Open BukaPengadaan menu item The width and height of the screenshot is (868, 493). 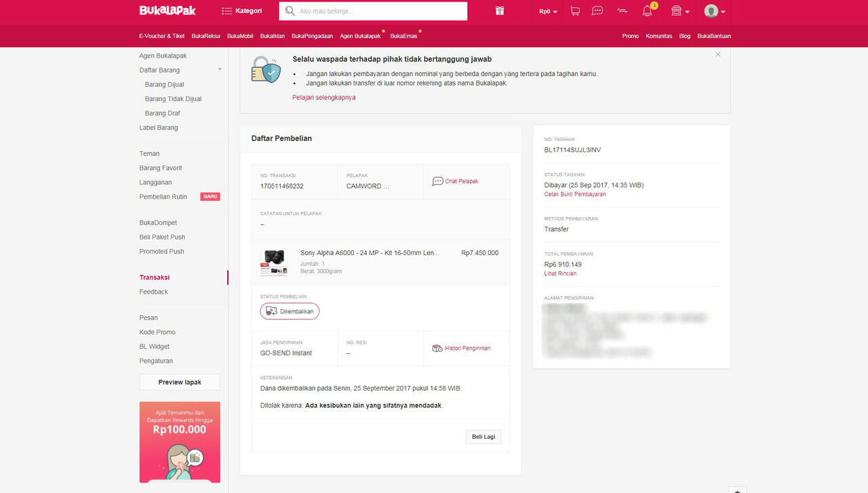(313, 36)
